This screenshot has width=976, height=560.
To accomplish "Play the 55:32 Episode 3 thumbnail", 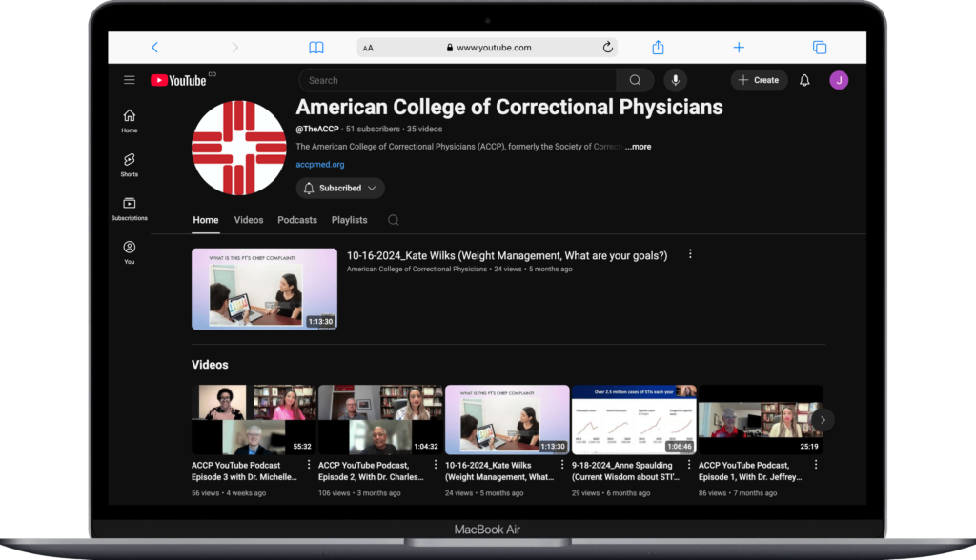I will (254, 420).
